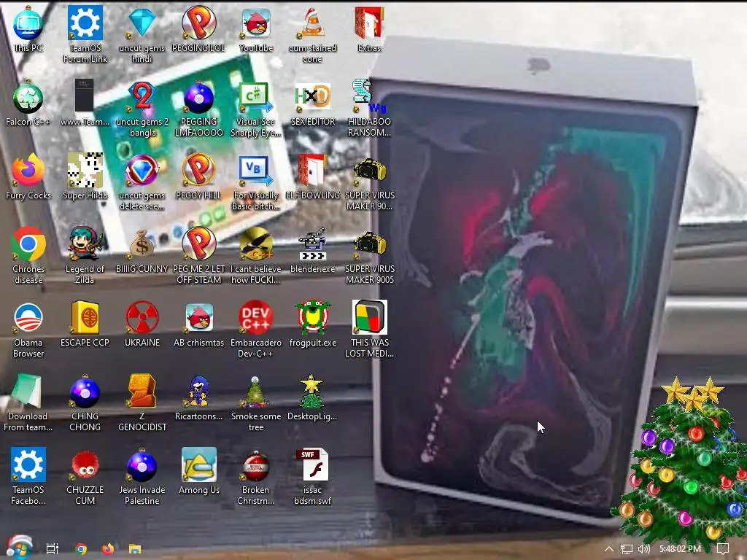Open the Download From team... notepad icon
The image size is (747, 560).
(28, 403)
